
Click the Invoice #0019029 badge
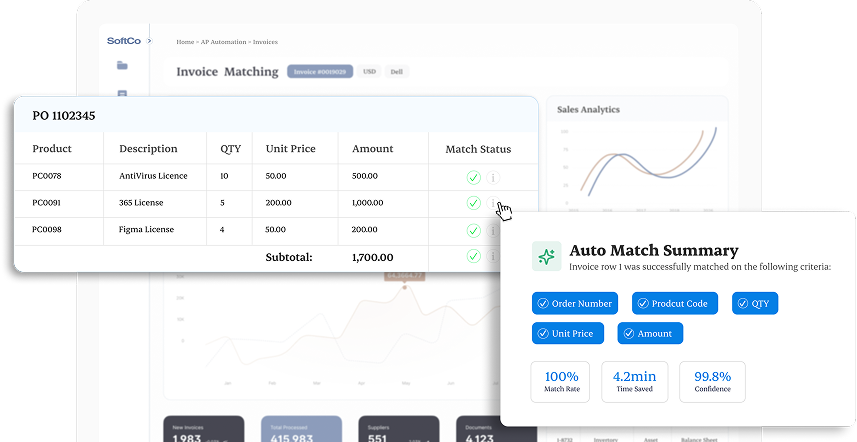click(x=319, y=72)
